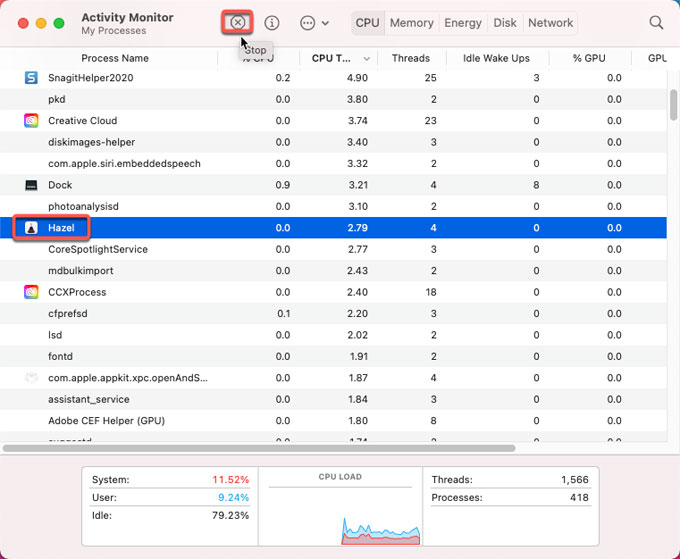
Task: Select the assistant_service process
Action: (x=333, y=399)
